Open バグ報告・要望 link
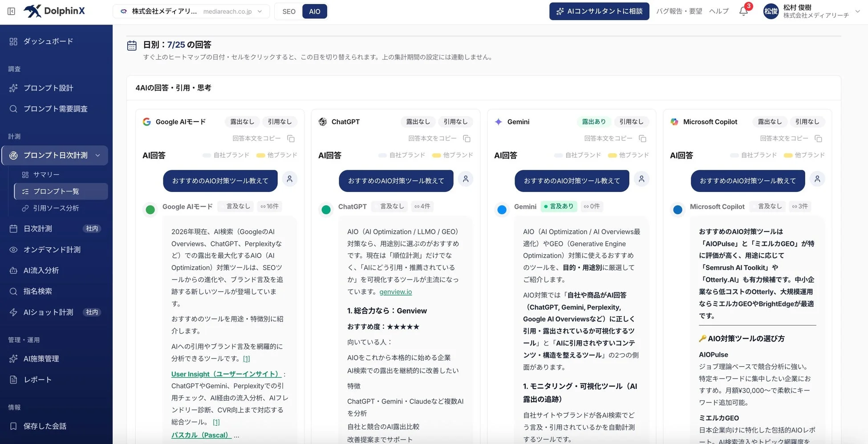 (x=679, y=11)
